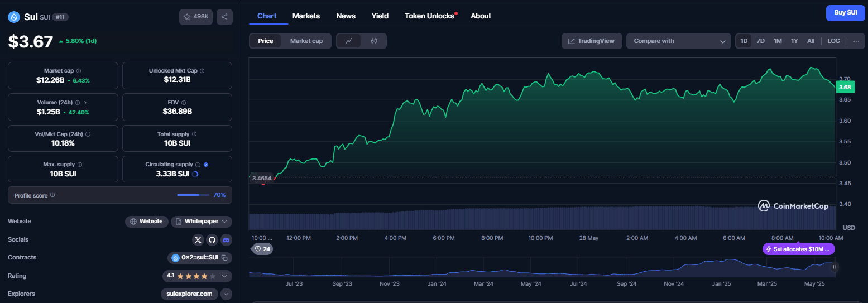Click the 24 history events badge
Screen dimensions: 868x303
(262, 249)
